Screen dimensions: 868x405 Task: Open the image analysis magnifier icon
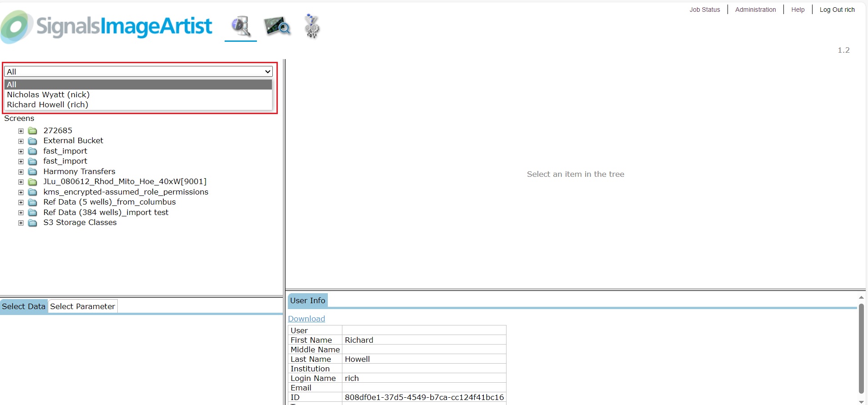click(277, 26)
